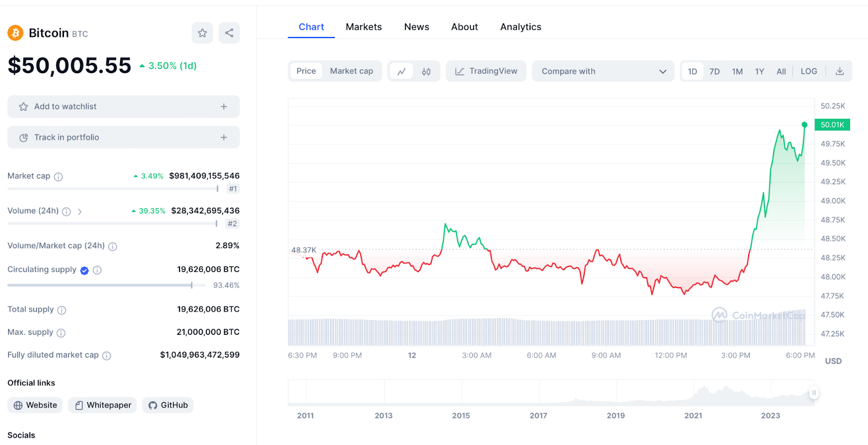Open the About tab
The image size is (868, 445).
[464, 27]
